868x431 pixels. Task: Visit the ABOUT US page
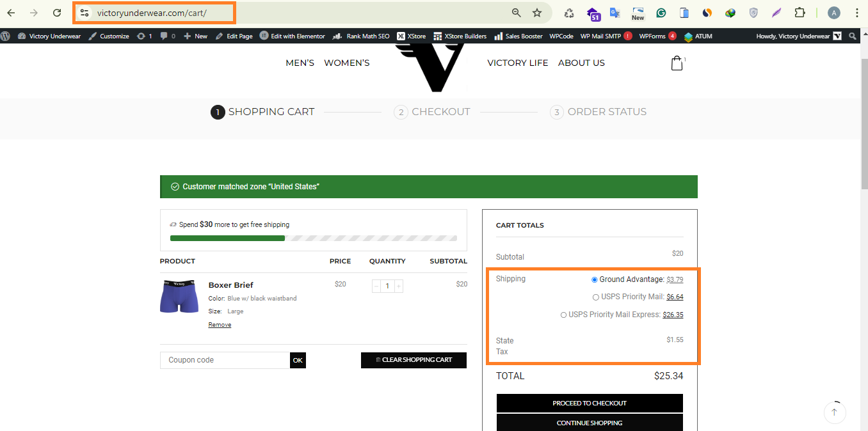tap(581, 63)
